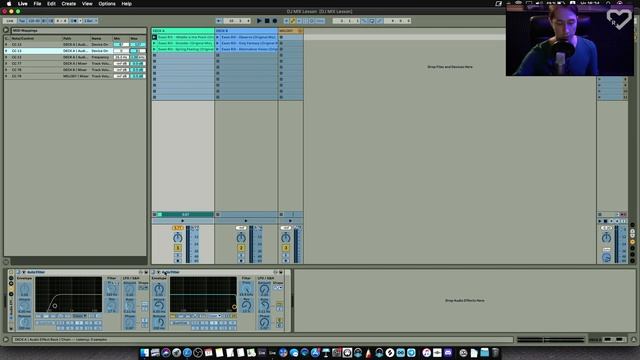Viewport: 640px width, 360px height.
Task: Open the Help menu
Action: coord(127,4)
